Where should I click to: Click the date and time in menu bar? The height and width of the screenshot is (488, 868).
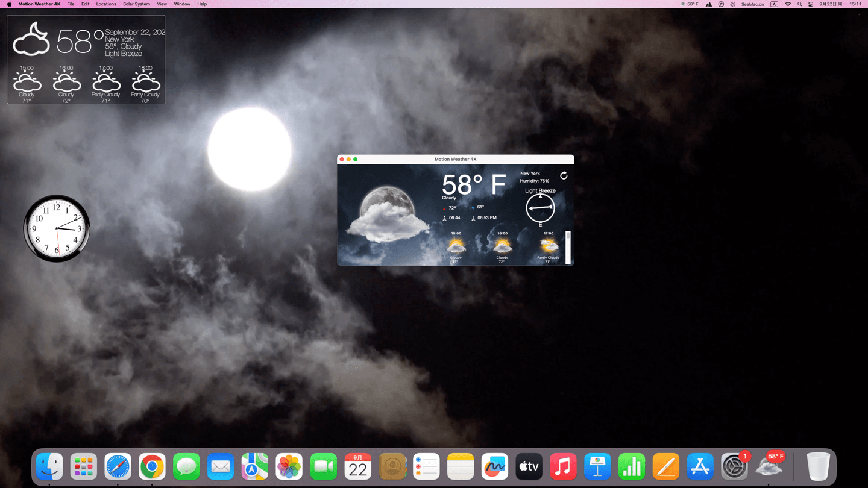point(840,4)
